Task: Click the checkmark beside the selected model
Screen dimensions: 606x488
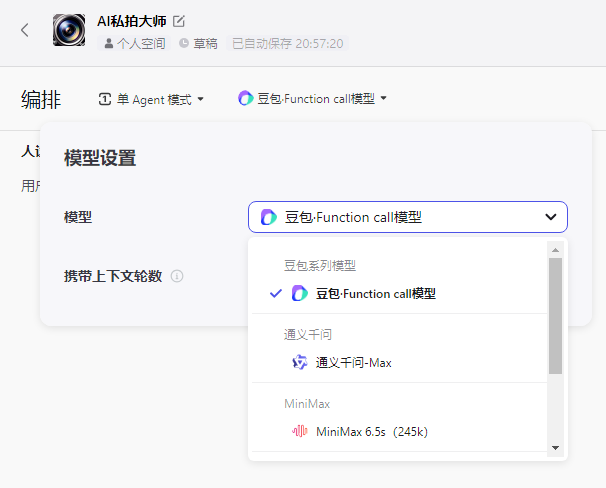Action: 276,294
